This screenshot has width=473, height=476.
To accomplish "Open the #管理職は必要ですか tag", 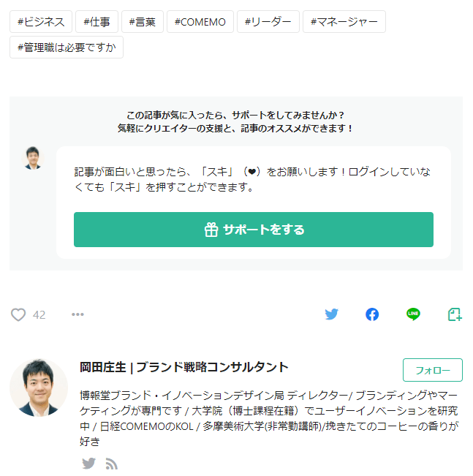I will (67, 48).
